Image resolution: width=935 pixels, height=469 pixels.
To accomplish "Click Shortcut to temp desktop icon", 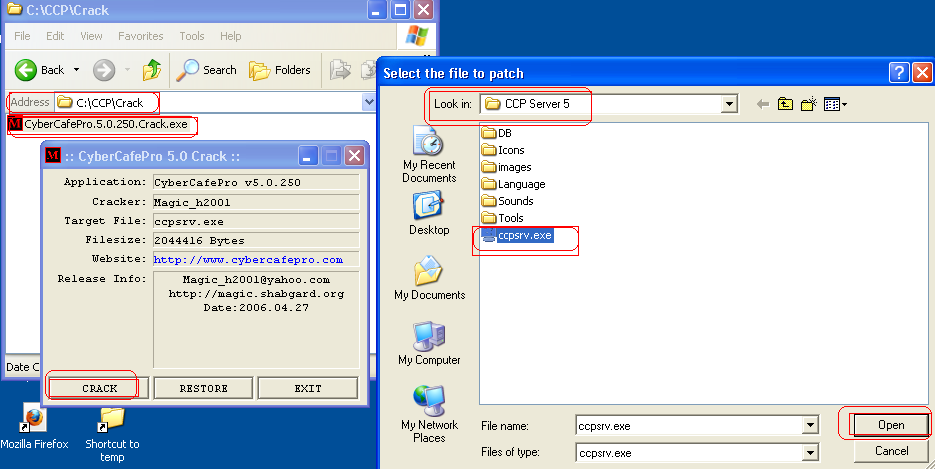I will tap(112, 434).
